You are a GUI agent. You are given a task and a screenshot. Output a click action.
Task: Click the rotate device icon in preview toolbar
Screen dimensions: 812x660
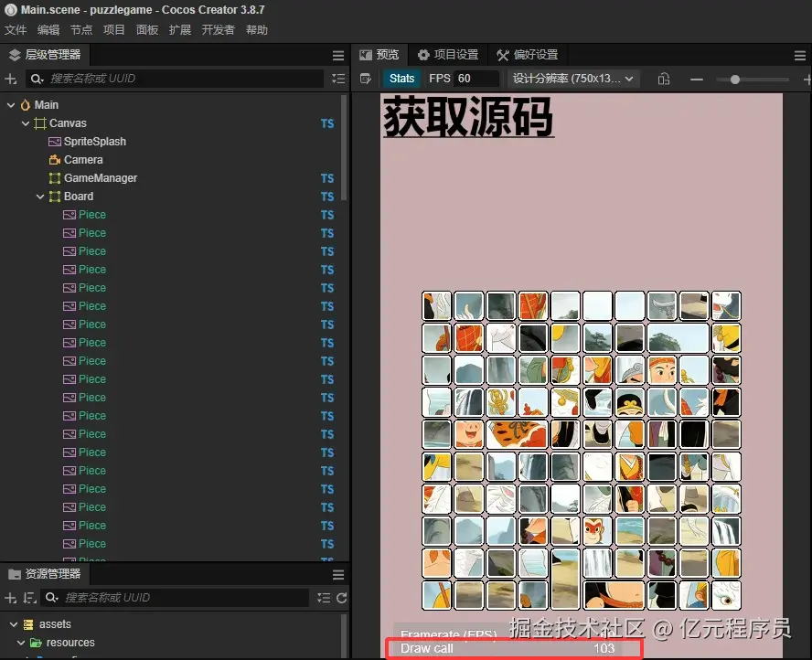click(664, 80)
